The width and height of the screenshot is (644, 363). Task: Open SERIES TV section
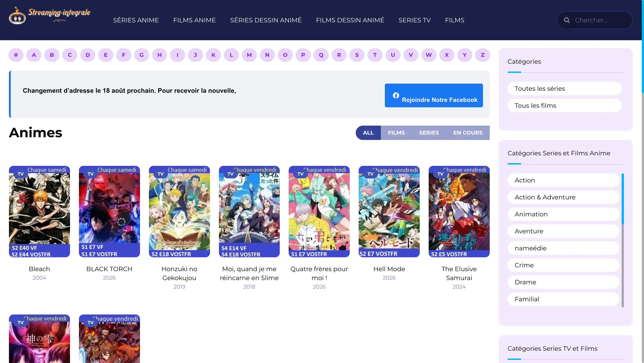(x=415, y=20)
